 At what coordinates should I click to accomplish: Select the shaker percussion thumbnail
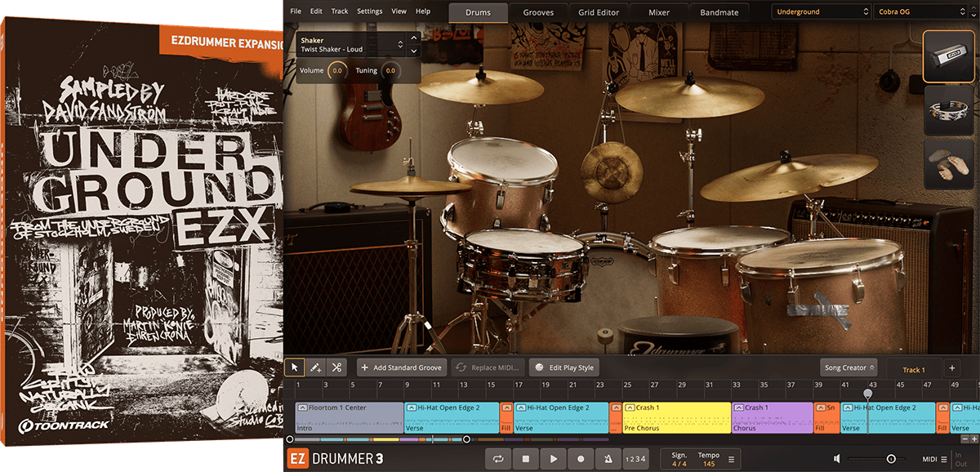click(x=947, y=56)
